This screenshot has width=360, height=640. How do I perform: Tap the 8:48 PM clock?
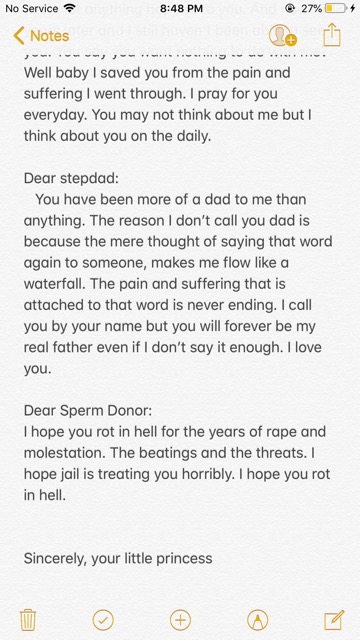point(181,8)
